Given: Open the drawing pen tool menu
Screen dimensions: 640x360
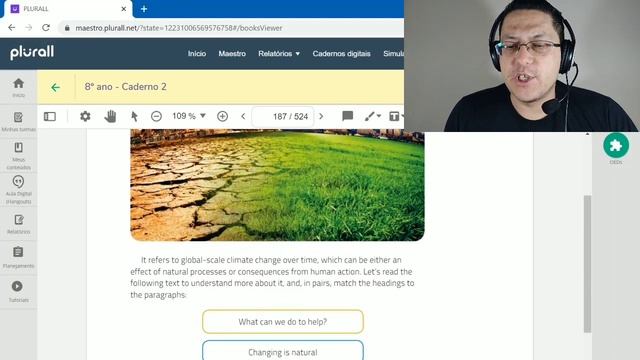Looking at the screenshot, I should pyautogui.click(x=373, y=116).
